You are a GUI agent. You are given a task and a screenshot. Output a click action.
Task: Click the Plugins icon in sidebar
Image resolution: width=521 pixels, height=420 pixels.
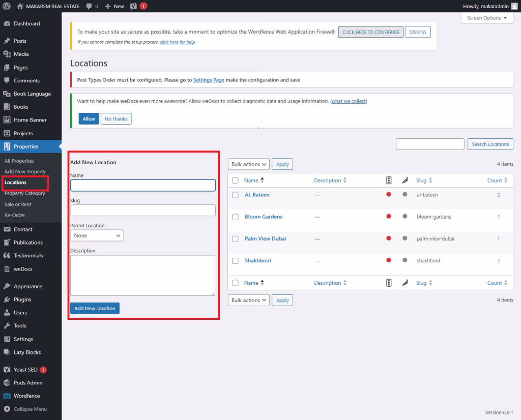[x=7, y=299]
